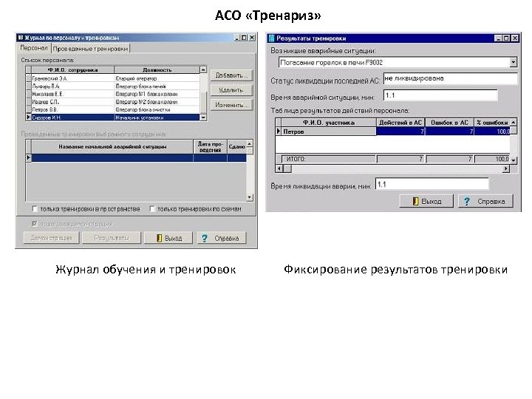Click the 100,0 percent cell for Петров

pyautogui.click(x=492, y=132)
